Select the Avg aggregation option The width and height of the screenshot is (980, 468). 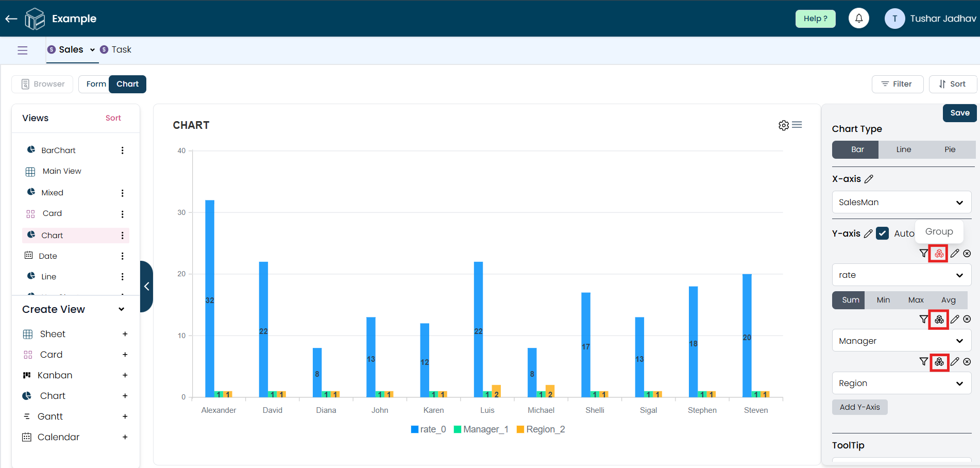click(948, 300)
